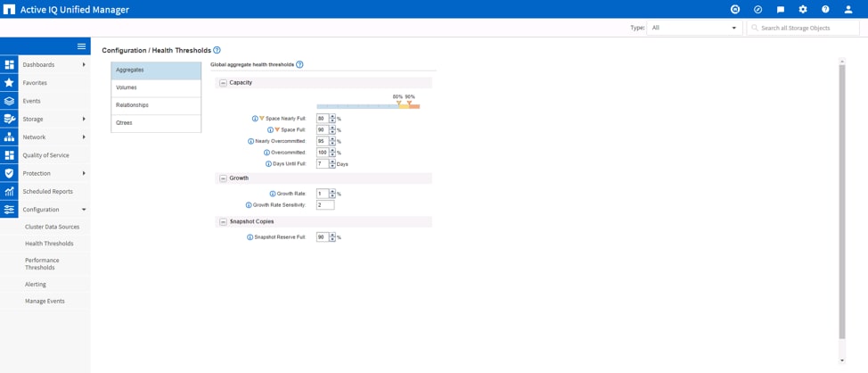Click info icon for Nearly Overcommitted
This screenshot has height=373, width=868.
[x=250, y=141]
